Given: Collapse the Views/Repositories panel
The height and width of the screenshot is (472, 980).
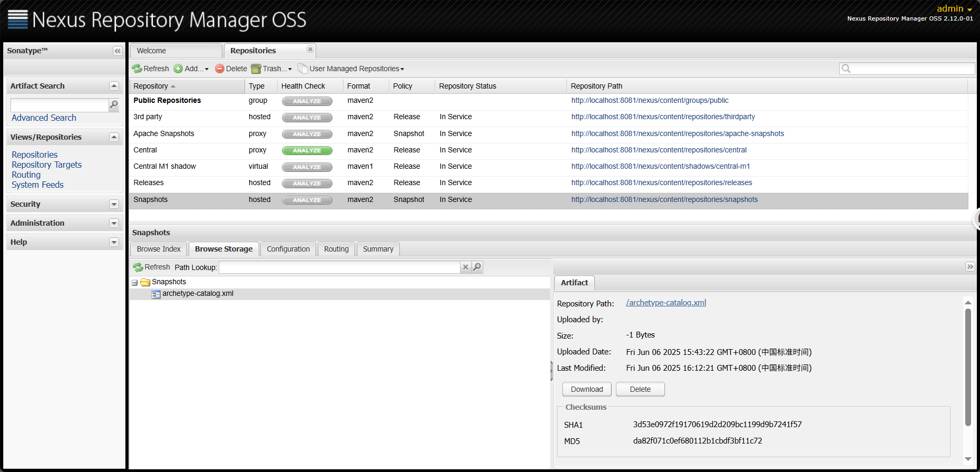Looking at the screenshot, I should (114, 137).
